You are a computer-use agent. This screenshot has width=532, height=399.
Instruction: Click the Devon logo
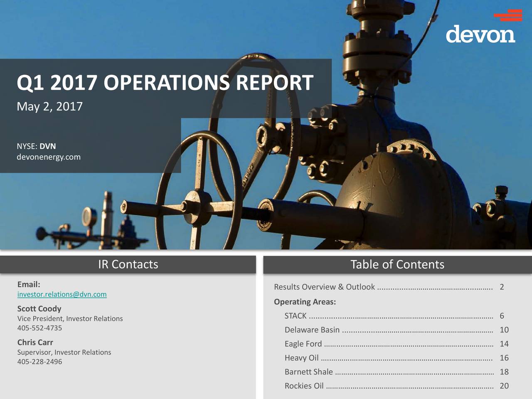484,26
